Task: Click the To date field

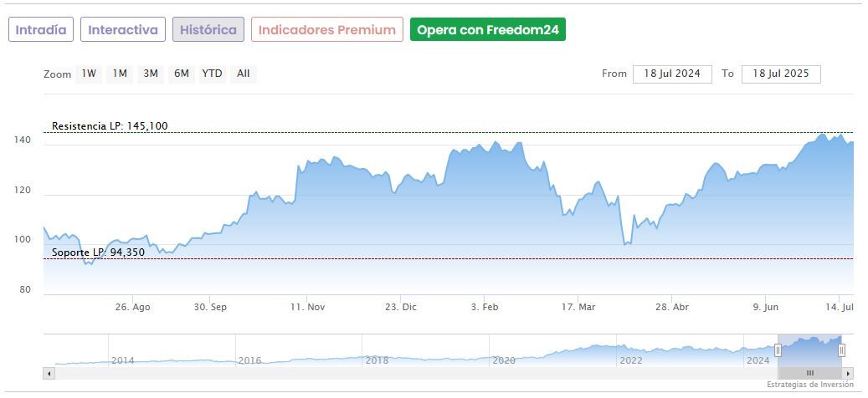Action: [781, 74]
